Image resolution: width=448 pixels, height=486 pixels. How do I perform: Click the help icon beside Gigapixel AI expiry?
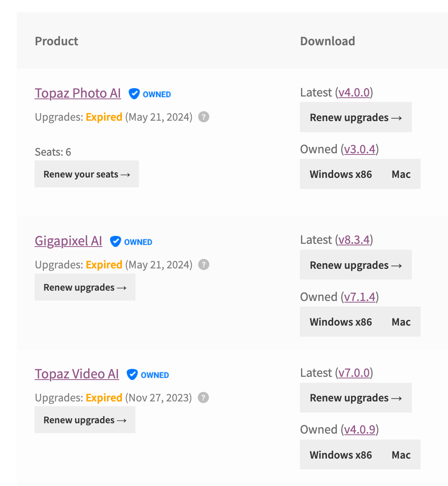pyautogui.click(x=204, y=265)
